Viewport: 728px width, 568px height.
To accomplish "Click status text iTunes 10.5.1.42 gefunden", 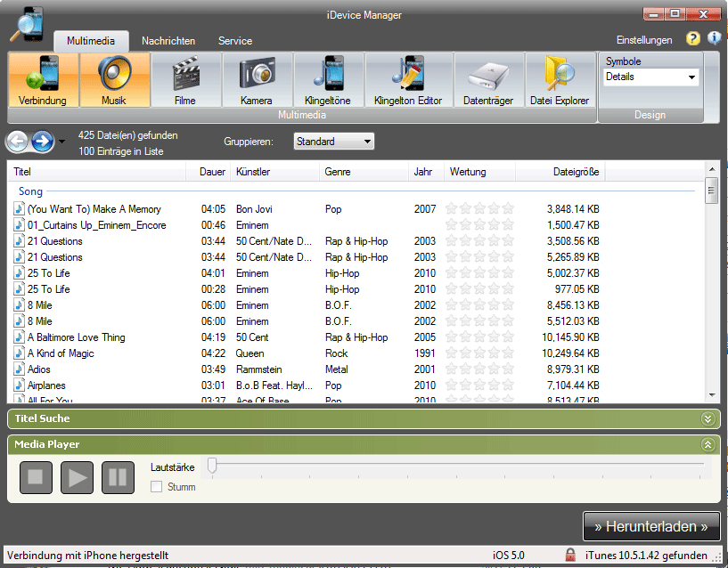I will pos(646,555).
